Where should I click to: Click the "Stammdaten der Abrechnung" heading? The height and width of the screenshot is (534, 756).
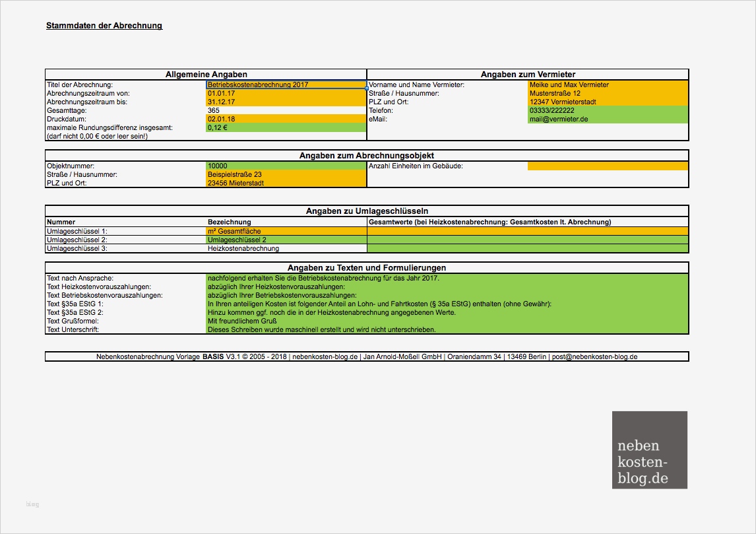tap(104, 26)
